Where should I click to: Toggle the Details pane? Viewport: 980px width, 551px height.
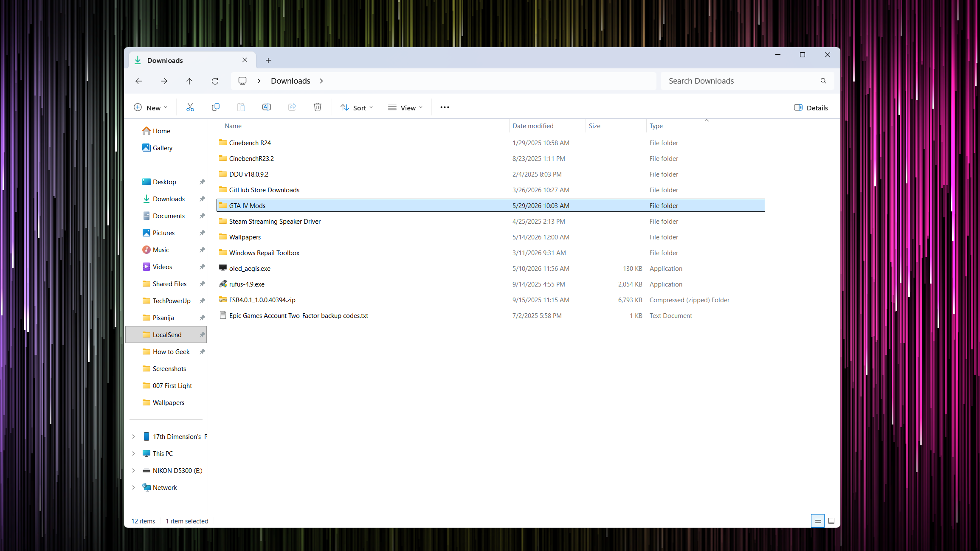[x=811, y=108]
